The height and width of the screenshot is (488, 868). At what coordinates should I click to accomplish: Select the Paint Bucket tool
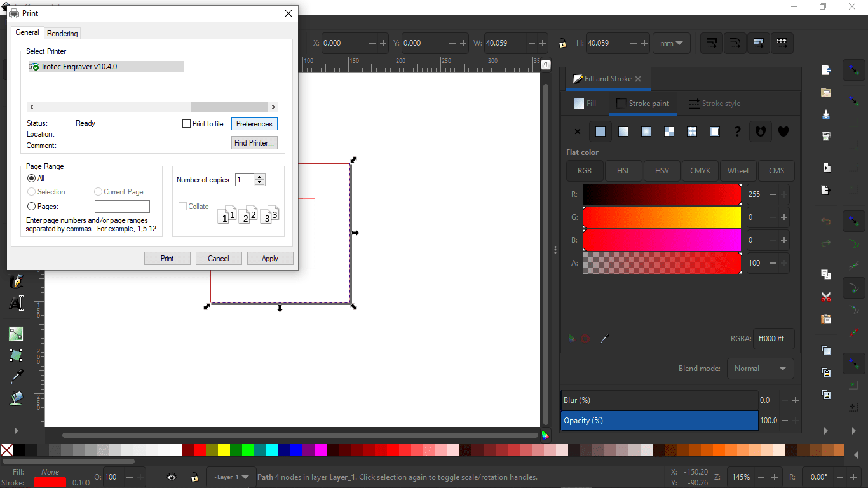click(x=17, y=398)
